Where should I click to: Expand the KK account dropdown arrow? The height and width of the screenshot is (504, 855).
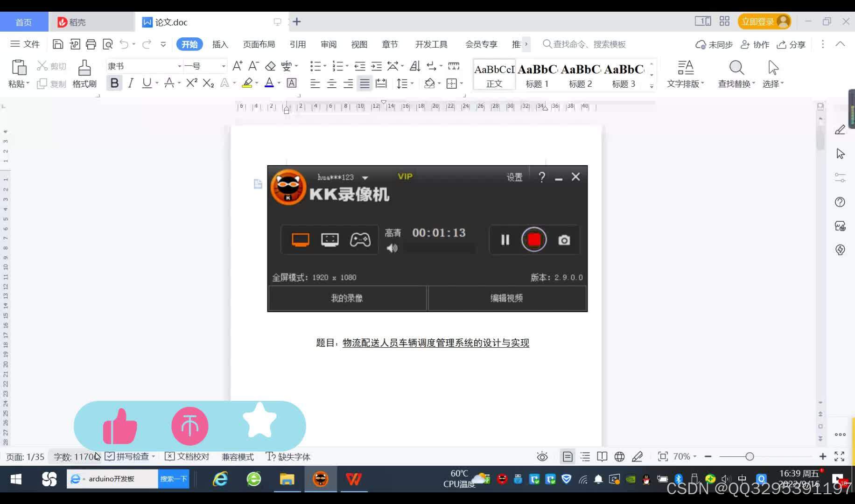pos(365,178)
